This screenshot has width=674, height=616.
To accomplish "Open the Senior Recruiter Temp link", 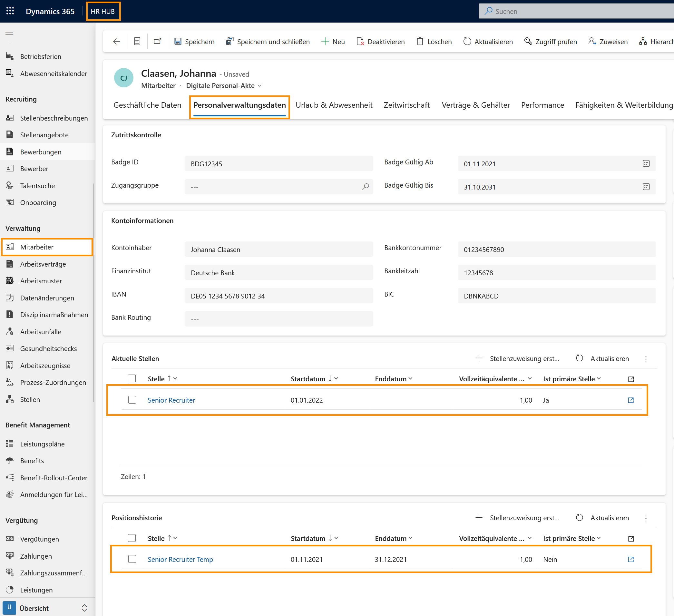I will pyautogui.click(x=180, y=559).
